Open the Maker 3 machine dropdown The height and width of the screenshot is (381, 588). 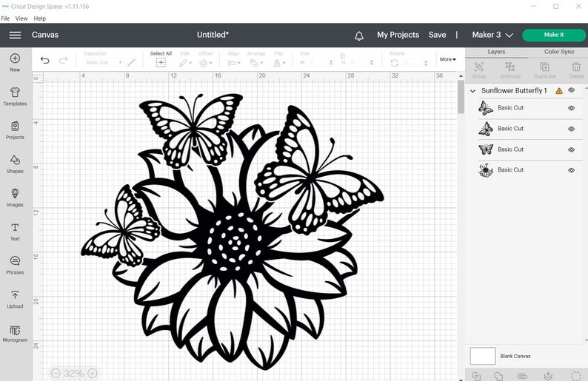click(492, 35)
